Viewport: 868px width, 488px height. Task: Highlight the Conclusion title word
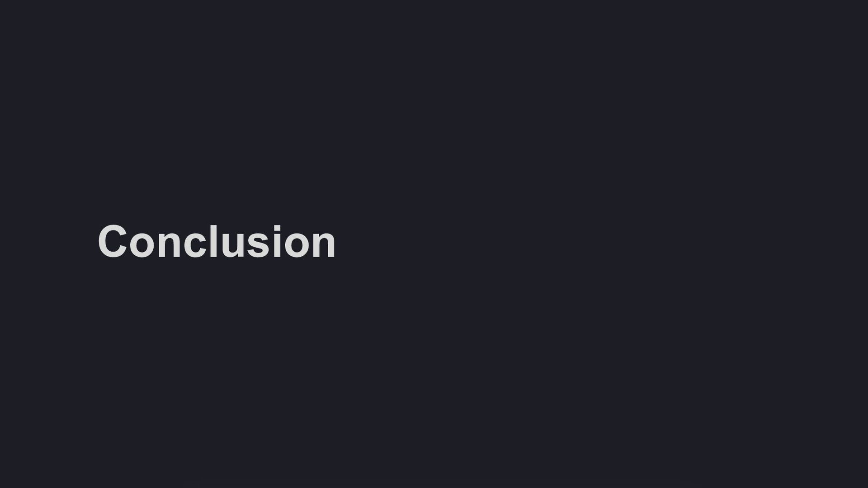[217, 242]
